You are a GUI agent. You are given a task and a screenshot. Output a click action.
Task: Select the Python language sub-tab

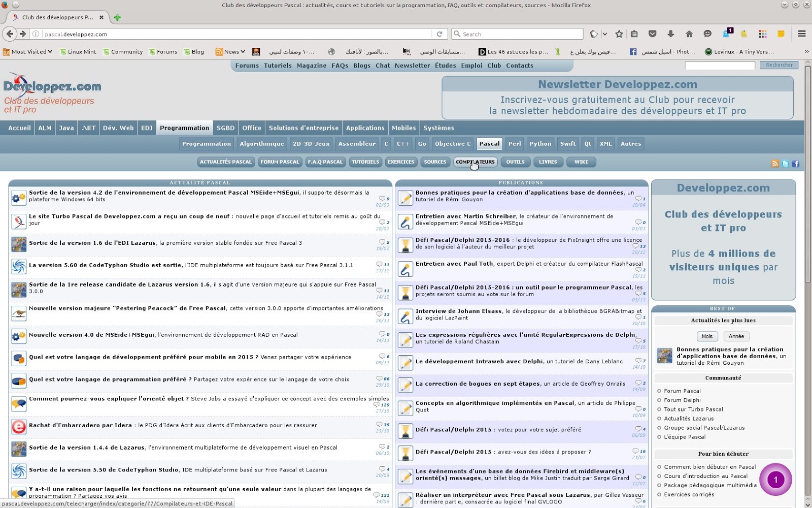point(540,144)
